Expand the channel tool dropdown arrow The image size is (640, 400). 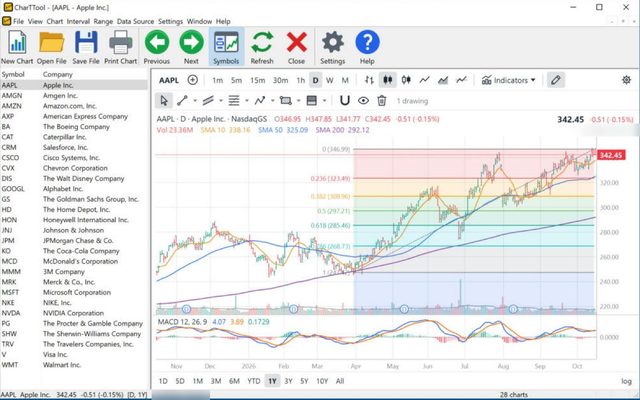coord(221,100)
